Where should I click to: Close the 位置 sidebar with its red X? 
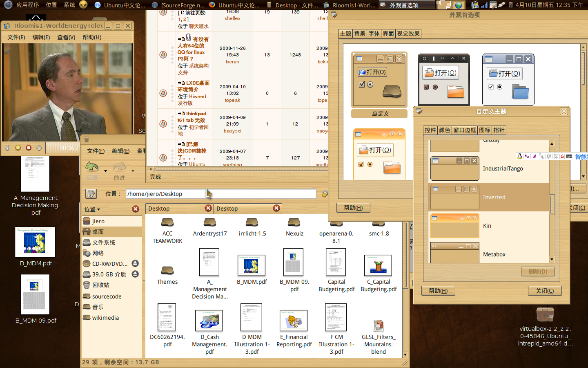pyautogui.click(x=136, y=209)
